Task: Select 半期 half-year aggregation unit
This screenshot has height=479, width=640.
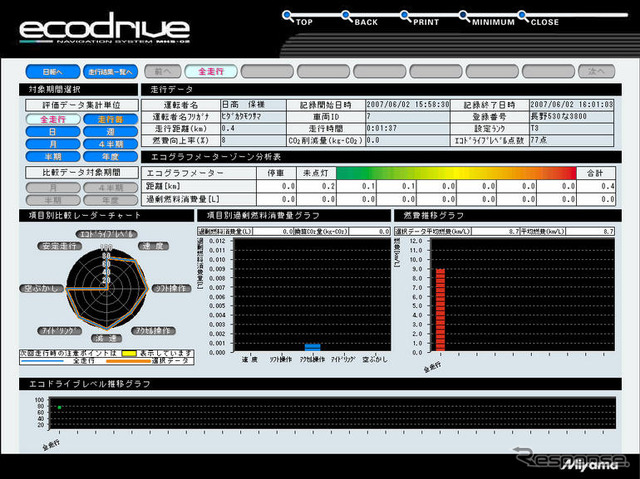Action: [x=53, y=157]
